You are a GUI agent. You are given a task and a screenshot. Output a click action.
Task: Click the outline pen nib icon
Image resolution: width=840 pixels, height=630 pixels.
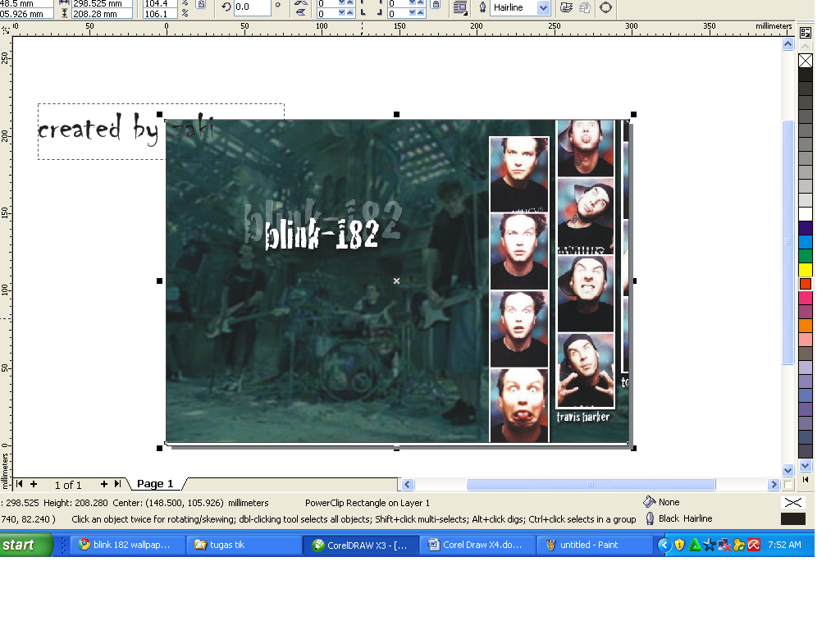pyautogui.click(x=482, y=7)
